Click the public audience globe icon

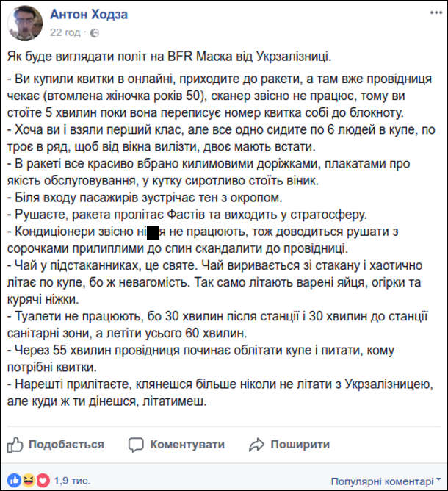[x=95, y=33]
